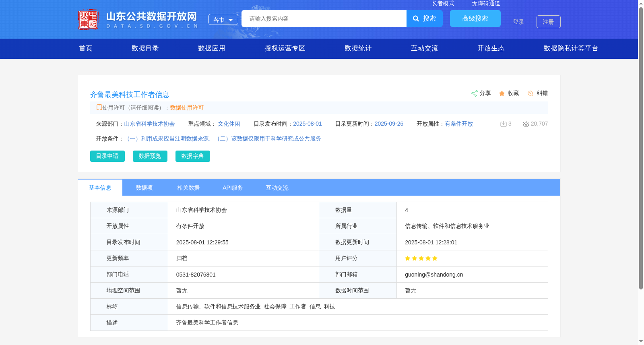Switch to the 数据项 tab

(x=144, y=188)
